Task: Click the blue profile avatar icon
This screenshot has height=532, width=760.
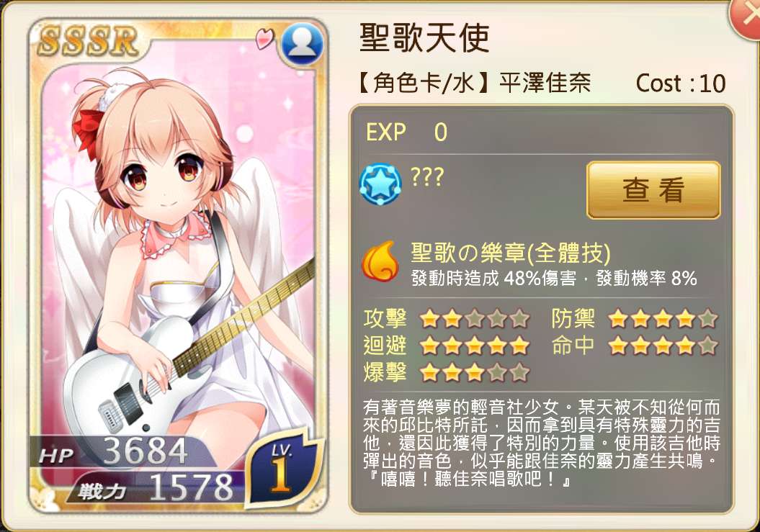Action: click(x=302, y=44)
